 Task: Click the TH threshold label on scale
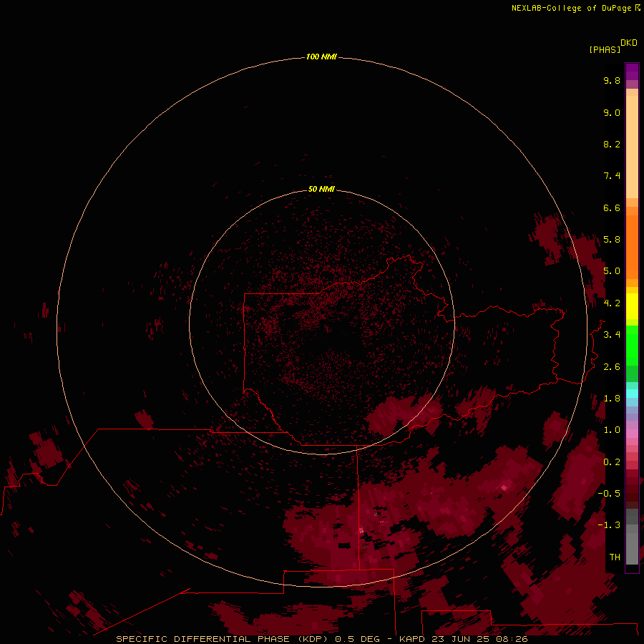615,557
